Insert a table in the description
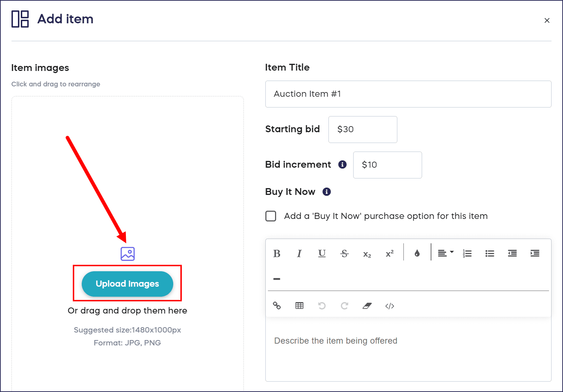Screen dimensions: 563x392 (x=299, y=306)
